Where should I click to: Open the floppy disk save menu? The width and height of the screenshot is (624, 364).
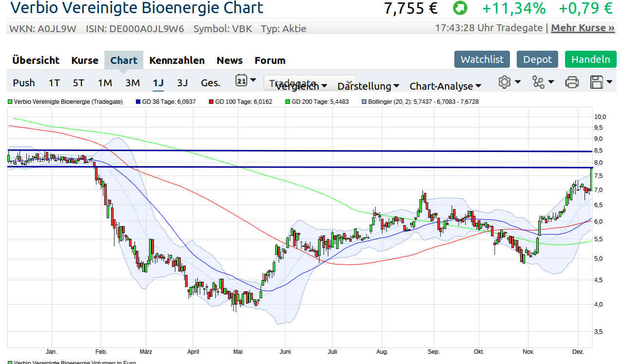pyautogui.click(x=601, y=82)
